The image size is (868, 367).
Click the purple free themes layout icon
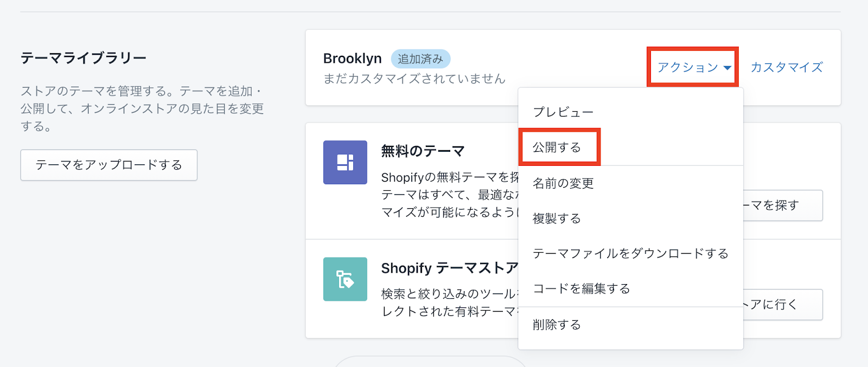345,163
